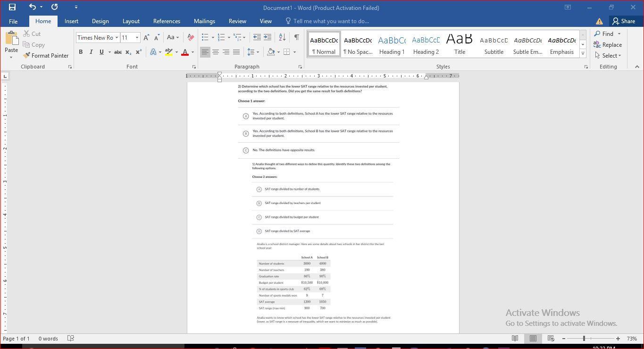This screenshot has height=349, width=644.
Task: Click the zoom slider in status bar
Action: 584,339
